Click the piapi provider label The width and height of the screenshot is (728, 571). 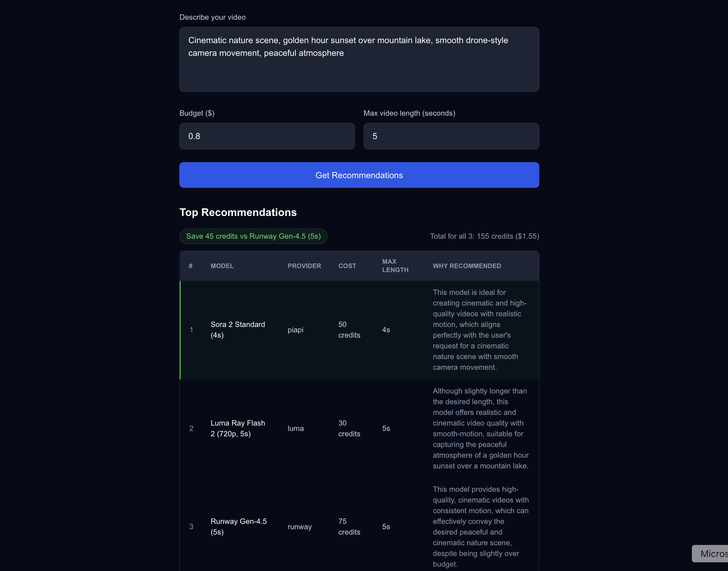(295, 330)
